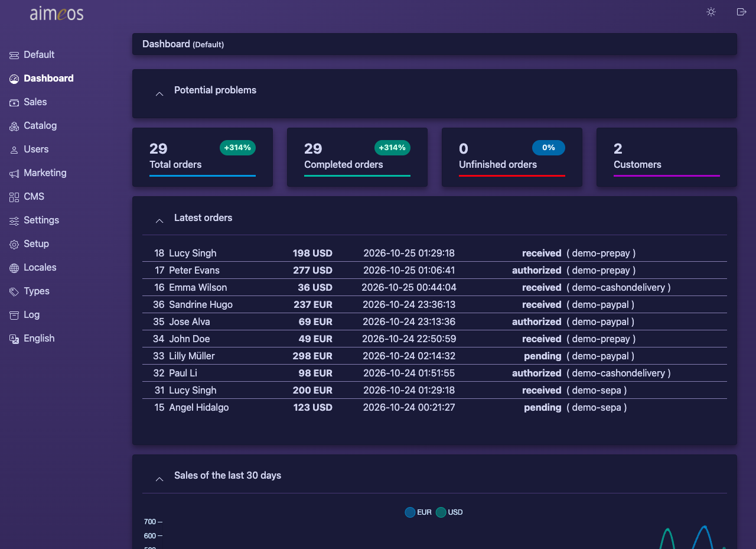
Task: Click the Users person icon
Action: (14, 150)
